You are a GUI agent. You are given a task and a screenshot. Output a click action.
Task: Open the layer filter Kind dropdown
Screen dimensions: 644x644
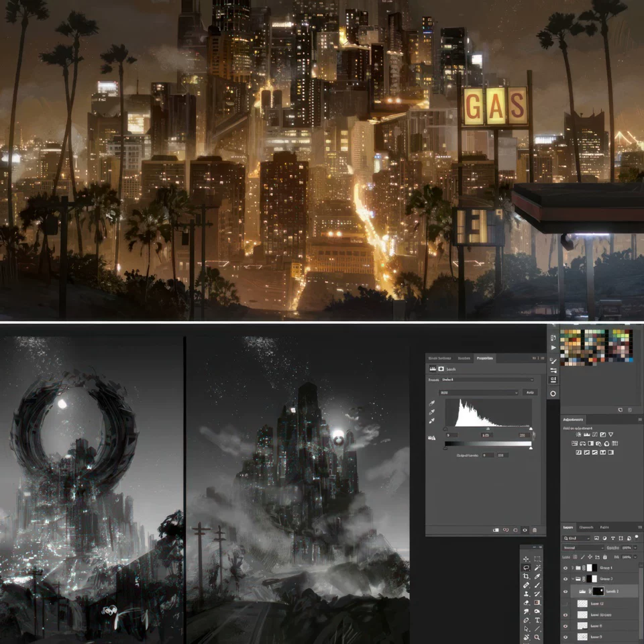[576, 539]
